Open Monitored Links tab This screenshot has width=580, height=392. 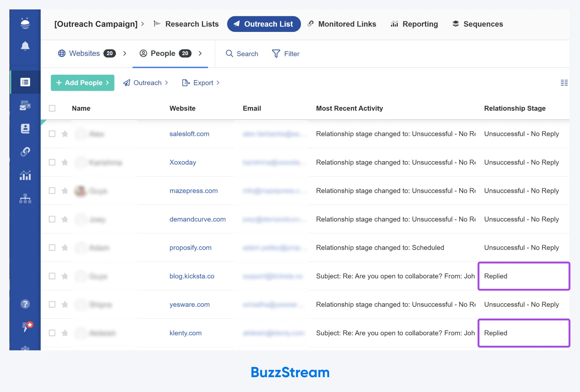coord(341,24)
